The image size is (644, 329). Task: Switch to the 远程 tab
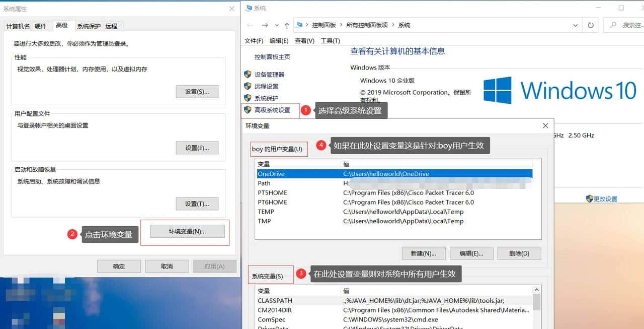pyautogui.click(x=112, y=26)
